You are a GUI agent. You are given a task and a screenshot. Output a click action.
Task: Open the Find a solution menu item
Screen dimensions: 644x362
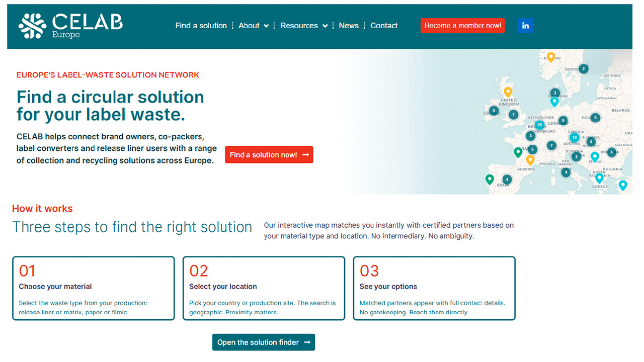(x=201, y=26)
